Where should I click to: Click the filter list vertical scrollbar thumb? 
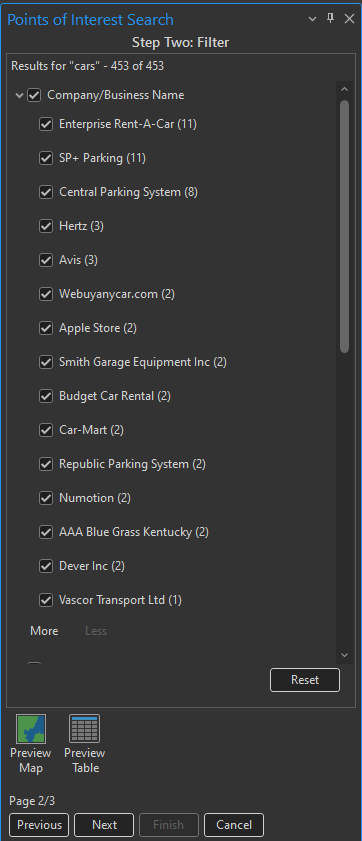(x=344, y=226)
